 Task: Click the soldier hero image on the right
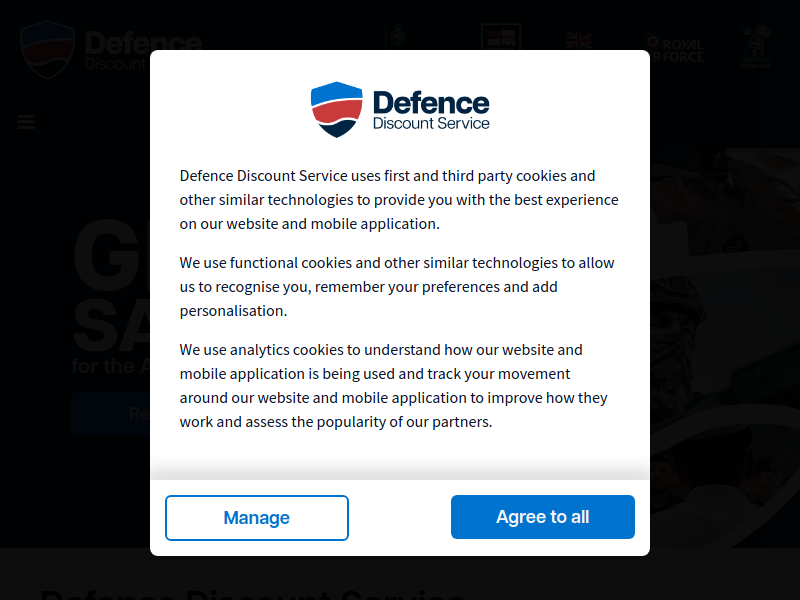tap(724, 347)
